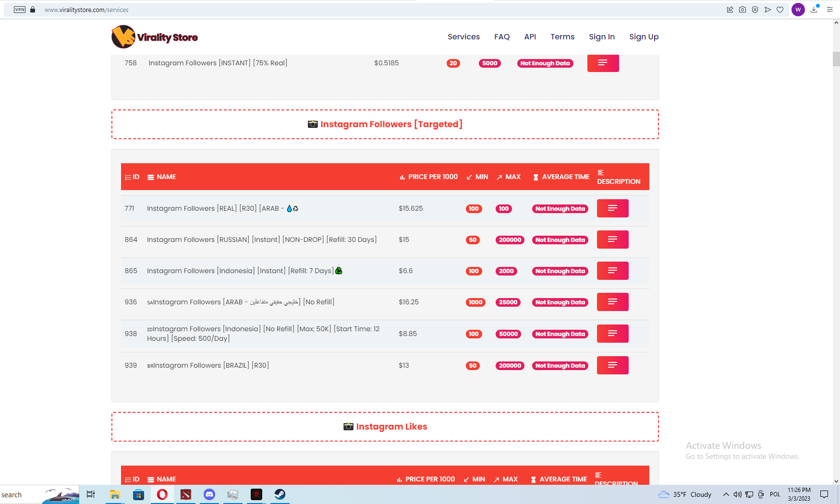Click the $15.625 price cell
The image size is (840, 504).
pos(411,208)
